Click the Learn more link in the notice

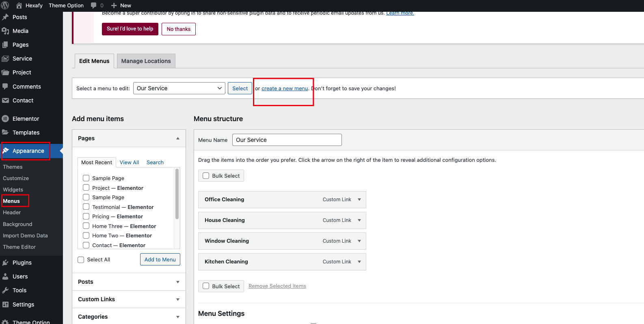point(400,13)
